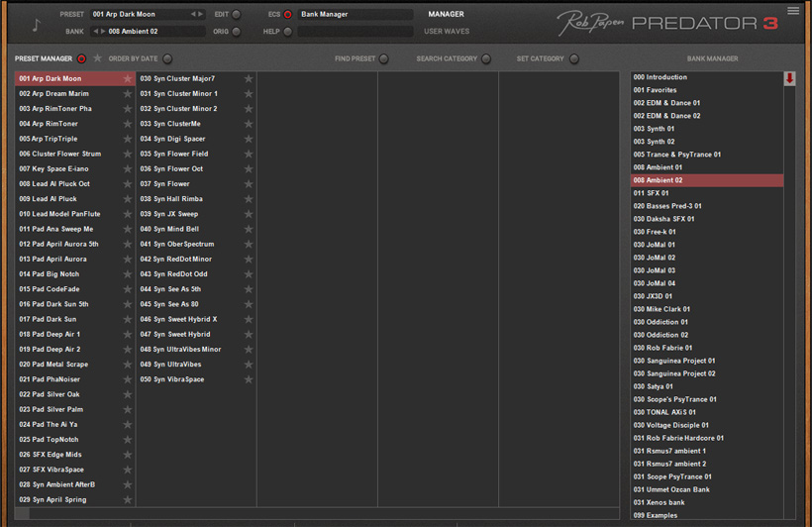812x527 pixels.
Task: Click the music note icon at top left
Action: point(36,24)
